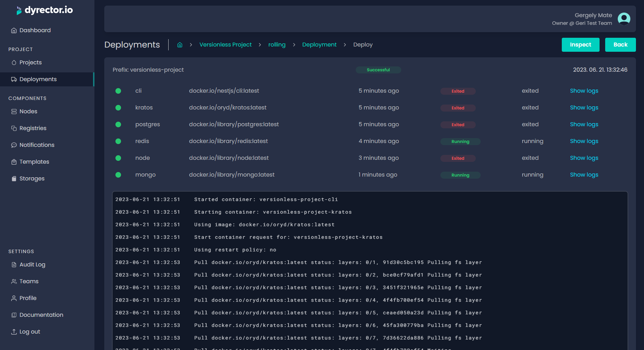Go to Templates in sidebar
Image resolution: width=644 pixels, height=350 pixels.
tap(34, 162)
